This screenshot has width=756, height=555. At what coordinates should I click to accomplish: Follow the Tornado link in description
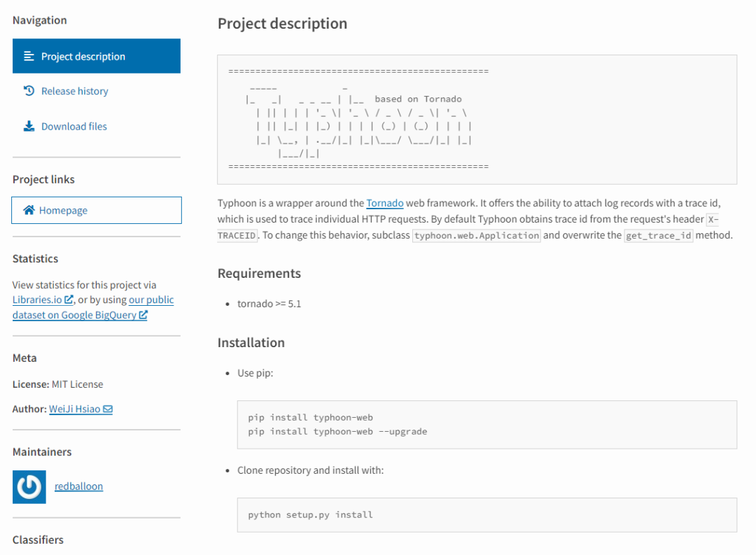click(x=384, y=203)
